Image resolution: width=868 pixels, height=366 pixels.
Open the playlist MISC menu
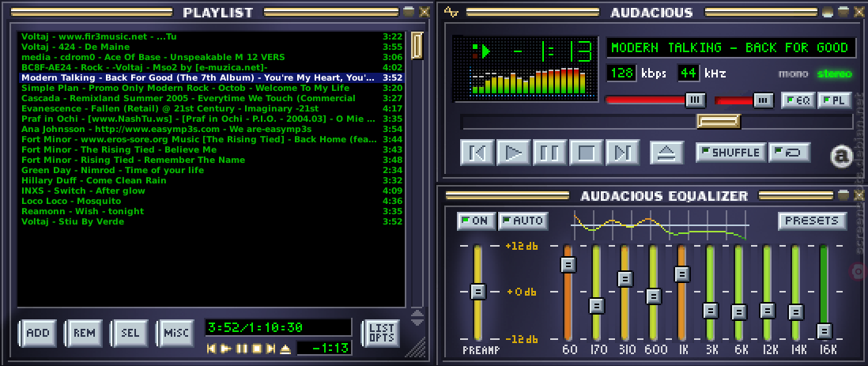(175, 333)
